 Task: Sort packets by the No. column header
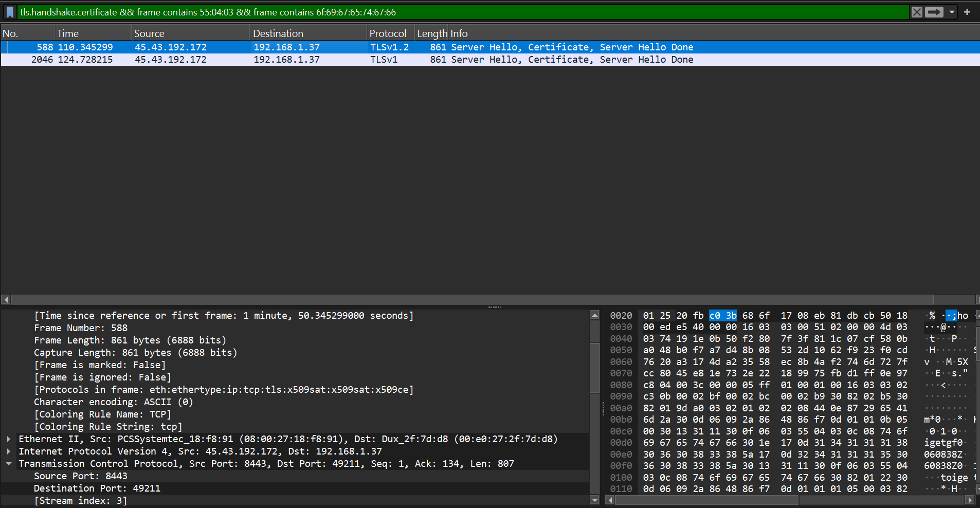pyautogui.click(x=27, y=33)
